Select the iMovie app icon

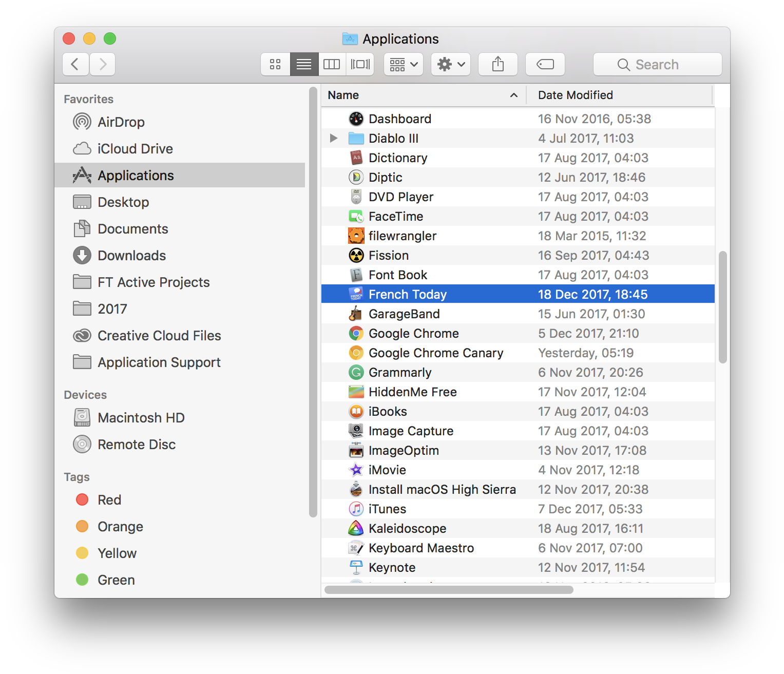(356, 470)
